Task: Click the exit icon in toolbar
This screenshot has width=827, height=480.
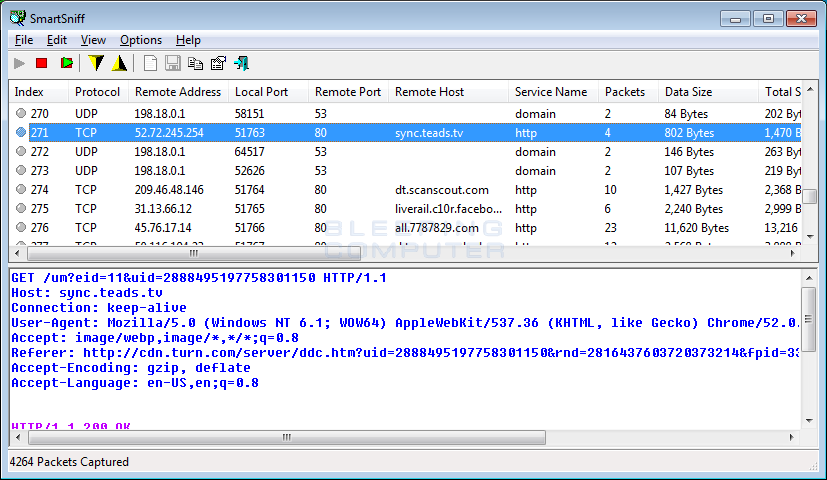Action: (x=242, y=64)
